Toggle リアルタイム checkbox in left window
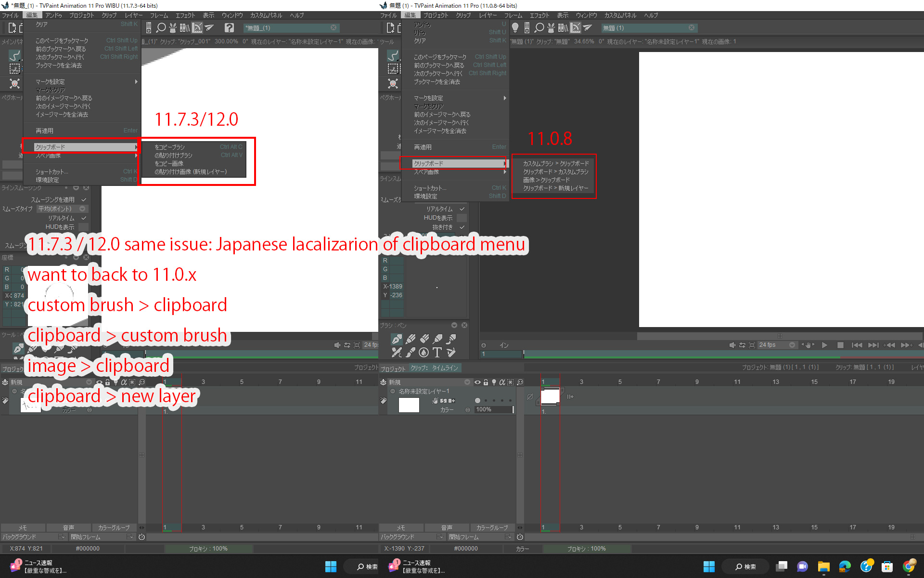Image resolution: width=924 pixels, height=578 pixels. [84, 218]
